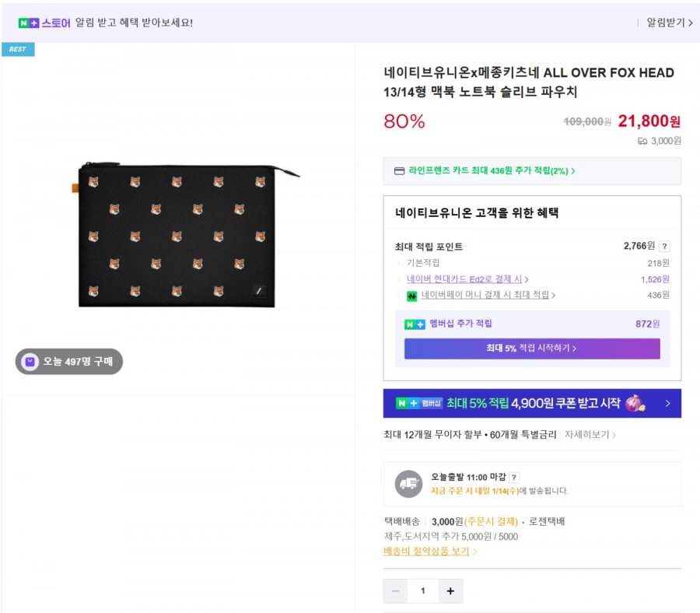
Task: Click the gray delivery truck circle icon
Action: pyautogui.click(x=408, y=484)
